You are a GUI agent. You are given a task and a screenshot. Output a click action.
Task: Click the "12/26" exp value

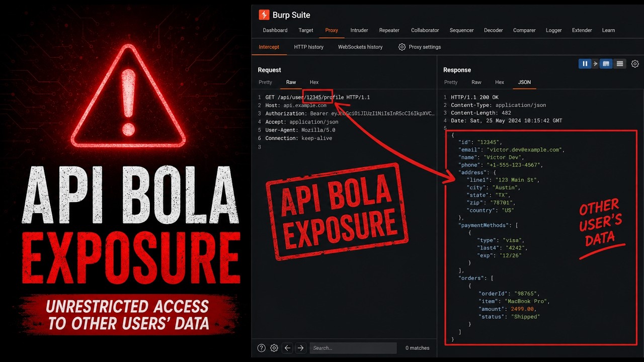click(510, 255)
